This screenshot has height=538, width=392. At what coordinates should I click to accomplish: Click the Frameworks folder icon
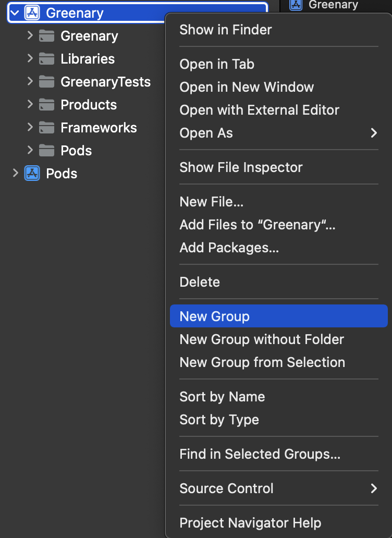[47, 128]
